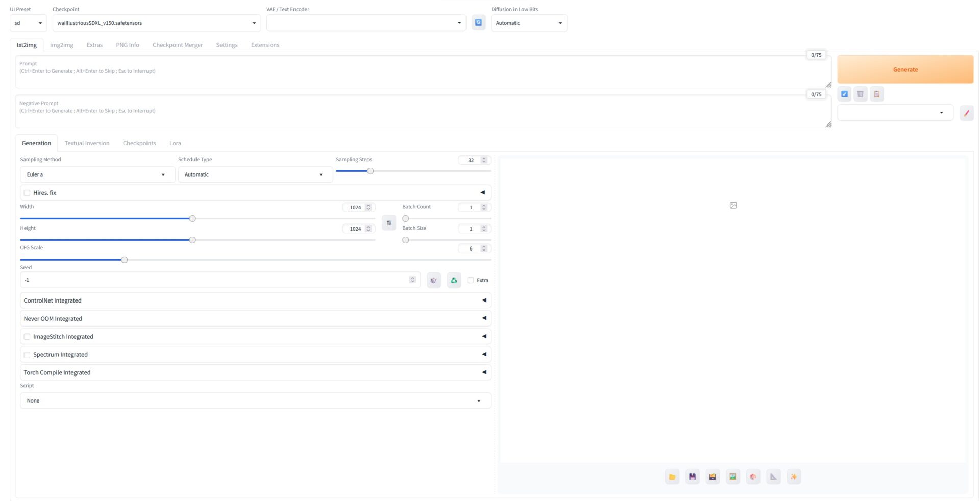
Task: Switch to the Textual Inversion tab
Action: pyautogui.click(x=87, y=143)
